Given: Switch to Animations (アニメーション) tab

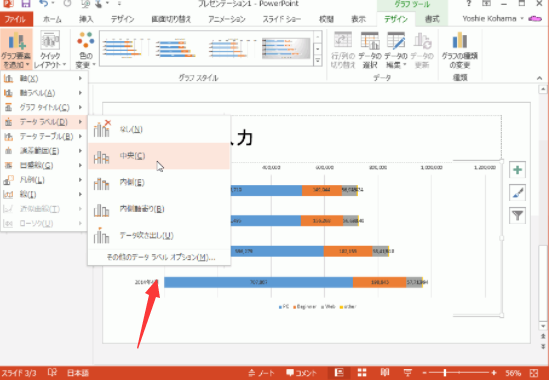Looking at the screenshot, I should [x=227, y=19].
